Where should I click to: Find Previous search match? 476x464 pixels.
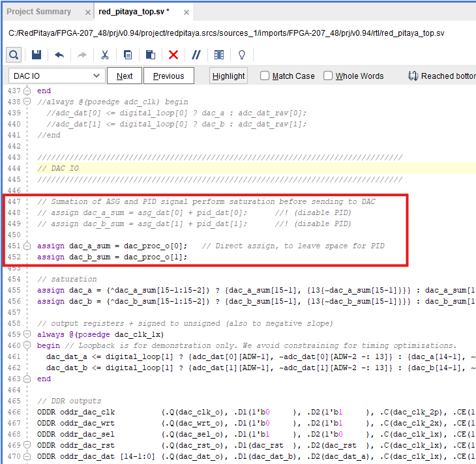click(168, 76)
